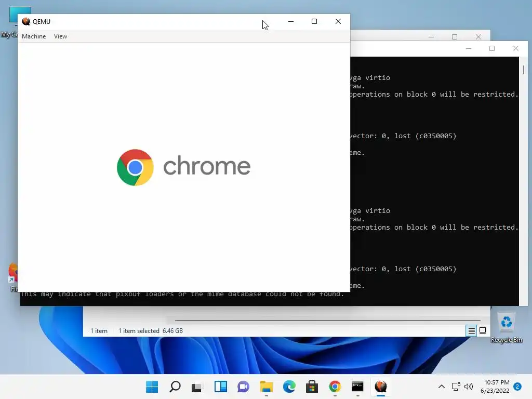Viewport: 532px width, 399px height.
Task: Minimize the File Explorer window in back
Action: tap(431, 37)
